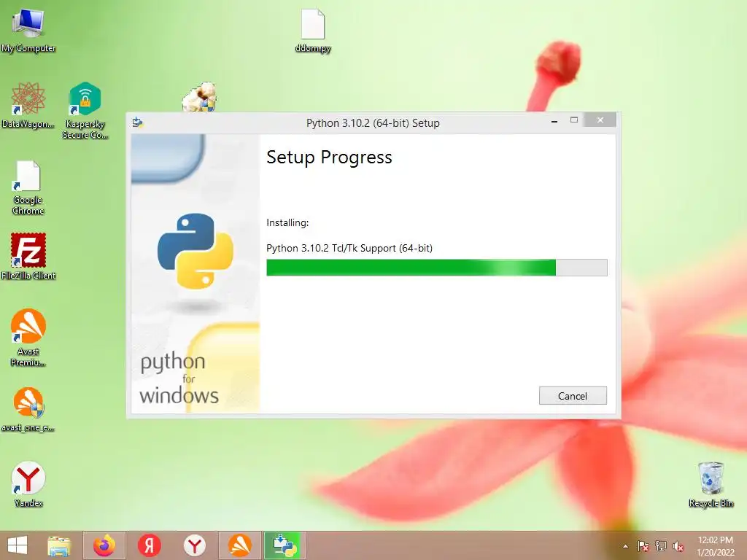Open the Recycle Bin
The height and width of the screenshot is (560, 747).
point(711,484)
